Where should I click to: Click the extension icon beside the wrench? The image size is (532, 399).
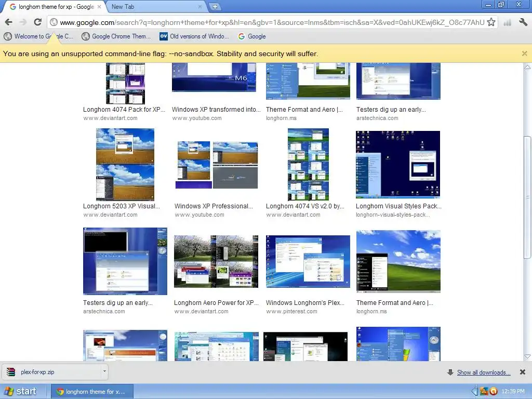pos(507,23)
